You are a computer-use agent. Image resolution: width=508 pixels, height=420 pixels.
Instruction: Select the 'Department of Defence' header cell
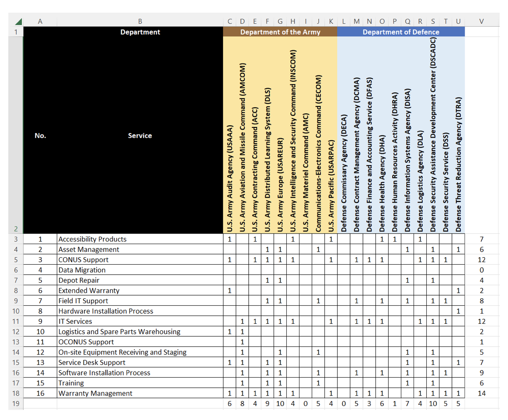(x=401, y=32)
